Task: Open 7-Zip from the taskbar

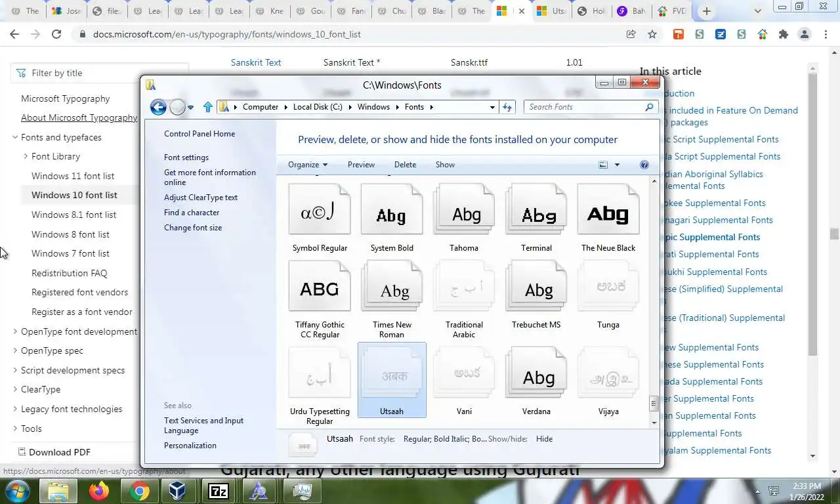Action: [218, 491]
